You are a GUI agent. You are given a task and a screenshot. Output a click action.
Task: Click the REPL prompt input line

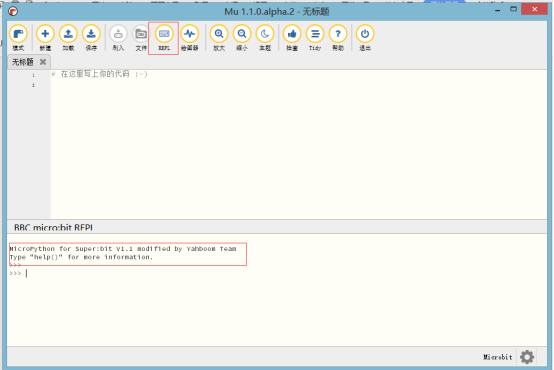(277, 273)
